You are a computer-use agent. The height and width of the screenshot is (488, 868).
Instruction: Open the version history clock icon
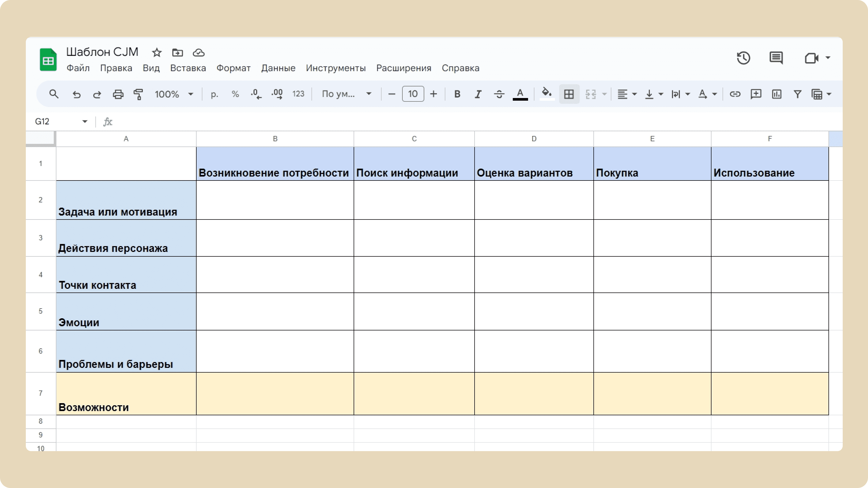[x=743, y=58]
